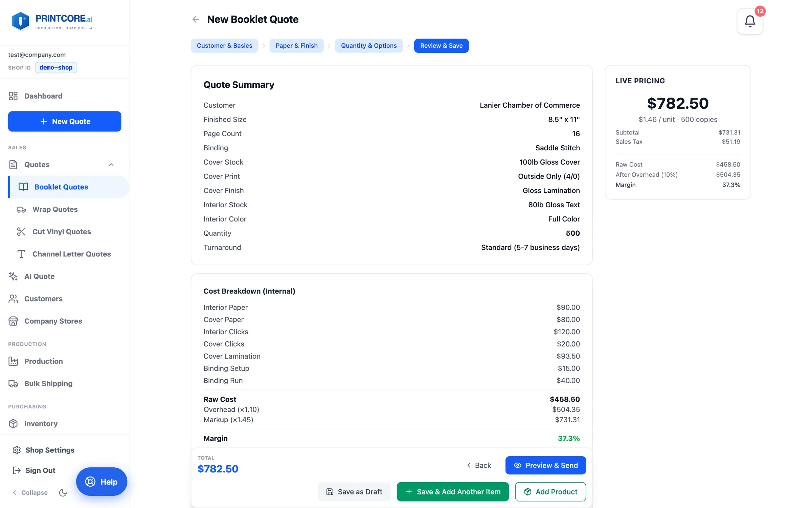Click the Saddle Stitch binding value
The height and width of the screenshot is (508, 812).
(x=558, y=148)
